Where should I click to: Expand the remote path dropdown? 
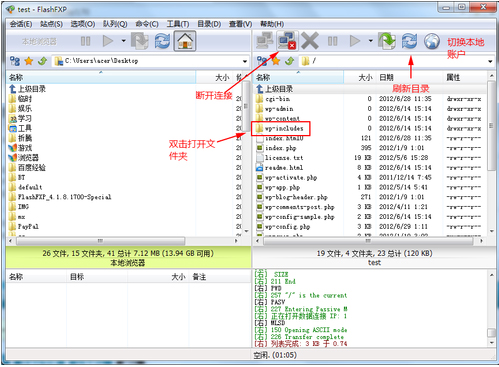click(490, 61)
